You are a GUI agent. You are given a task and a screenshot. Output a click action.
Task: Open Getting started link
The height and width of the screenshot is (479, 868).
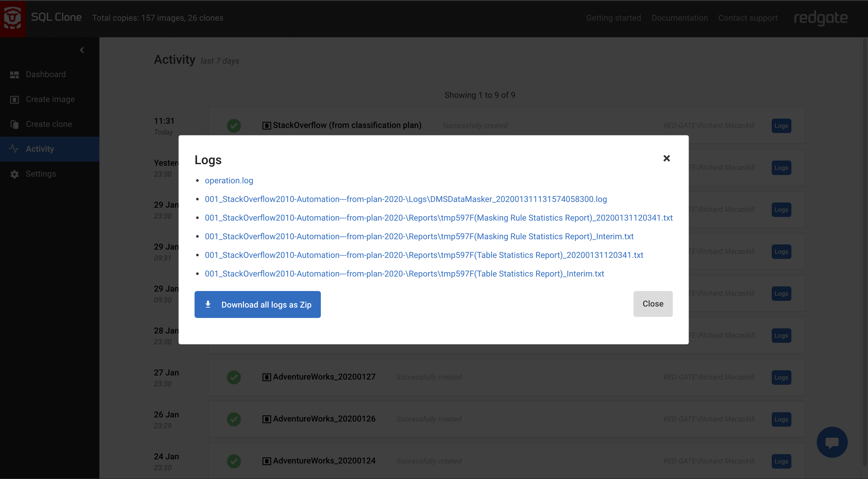pyautogui.click(x=613, y=18)
